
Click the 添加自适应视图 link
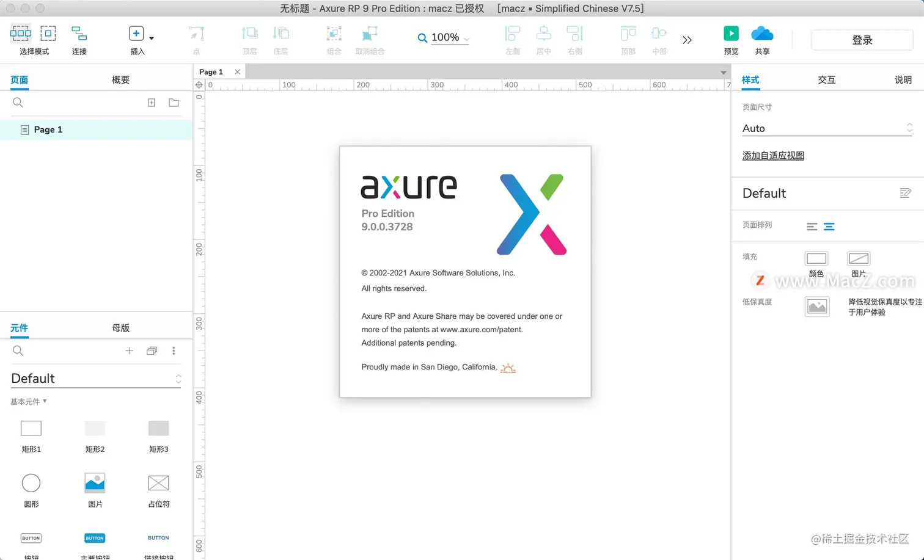tap(773, 156)
